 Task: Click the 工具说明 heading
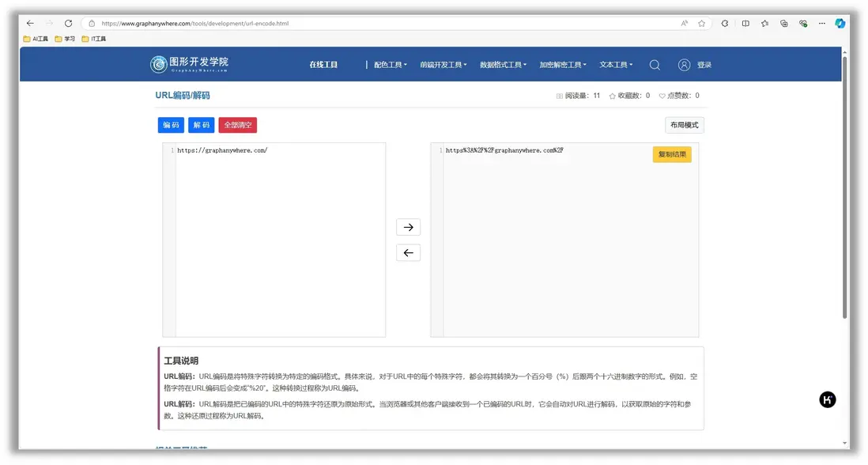click(x=181, y=361)
